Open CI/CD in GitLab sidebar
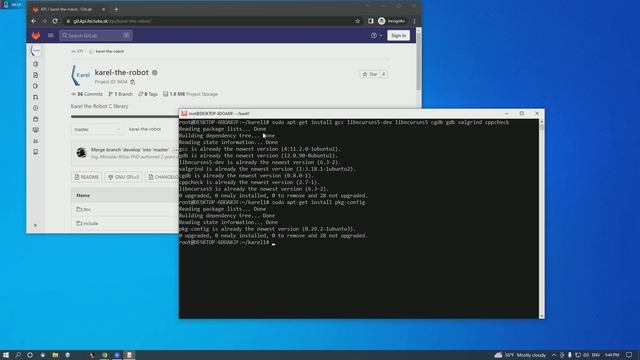640x360 pixels. coord(36,108)
